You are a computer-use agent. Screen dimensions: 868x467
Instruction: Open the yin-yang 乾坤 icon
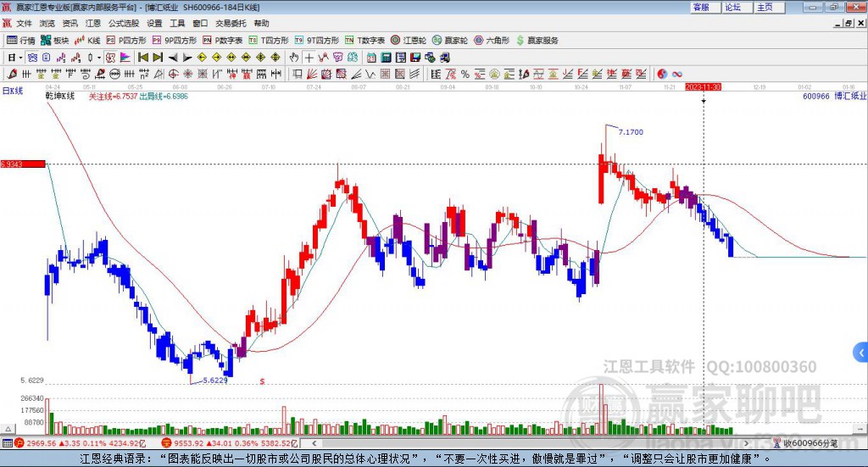click(x=662, y=74)
